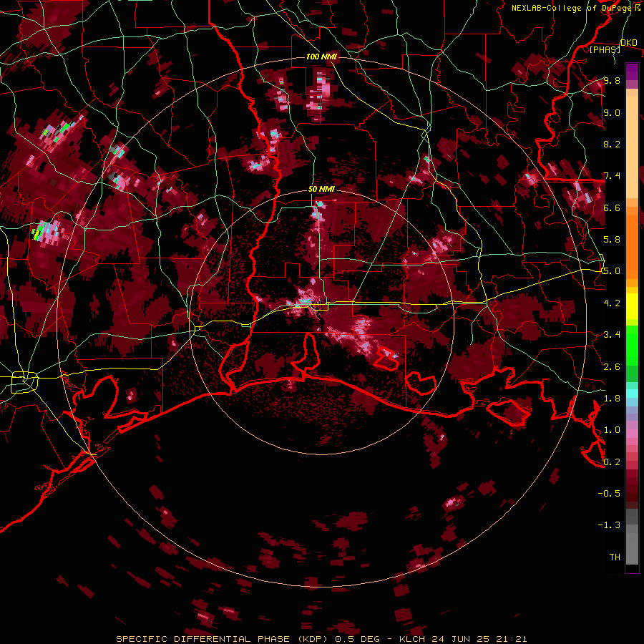Viewport: 644px width, 644px height.
Task: Click the 5.8 scale value
Action: [612, 240]
